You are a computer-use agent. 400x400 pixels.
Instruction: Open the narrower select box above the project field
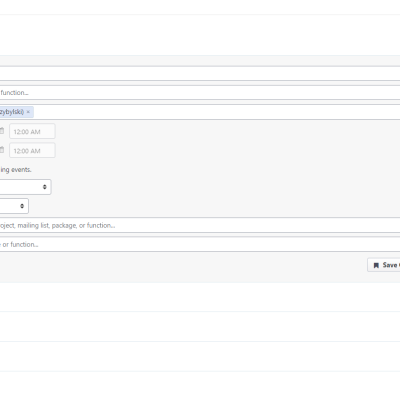(x=14, y=206)
